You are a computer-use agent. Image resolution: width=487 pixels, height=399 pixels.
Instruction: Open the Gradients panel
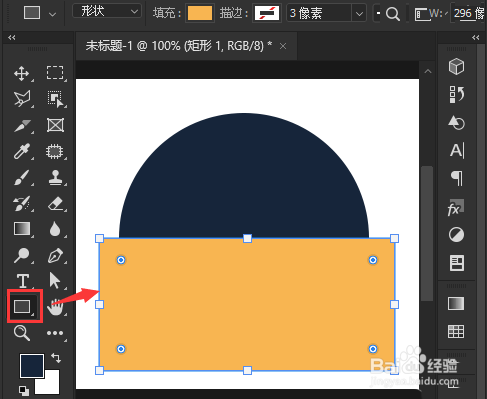click(x=456, y=303)
